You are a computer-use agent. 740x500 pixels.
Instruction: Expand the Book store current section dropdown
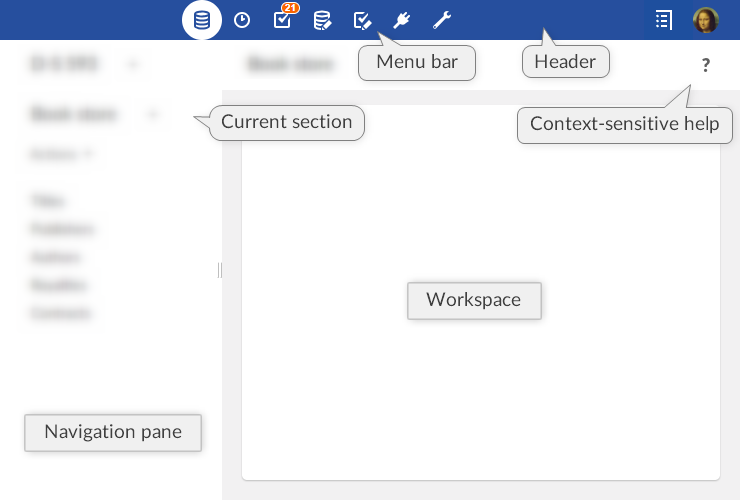tap(153, 114)
